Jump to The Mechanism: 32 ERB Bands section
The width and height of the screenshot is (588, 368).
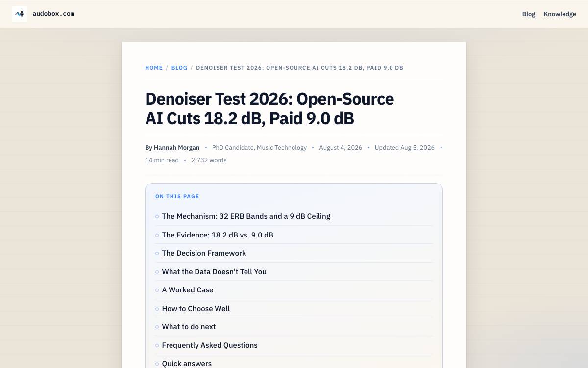click(x=246, y=216)
